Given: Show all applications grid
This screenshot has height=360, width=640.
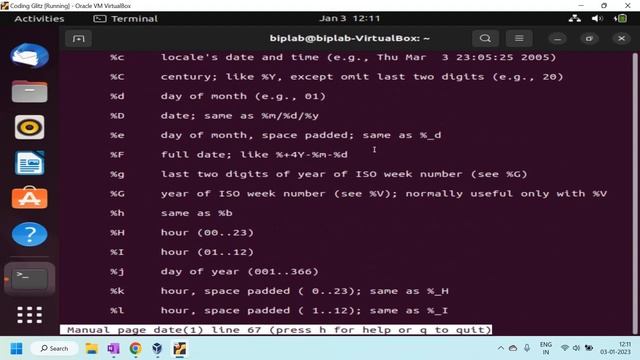Looking at the screenshot, I should [29, 315].
